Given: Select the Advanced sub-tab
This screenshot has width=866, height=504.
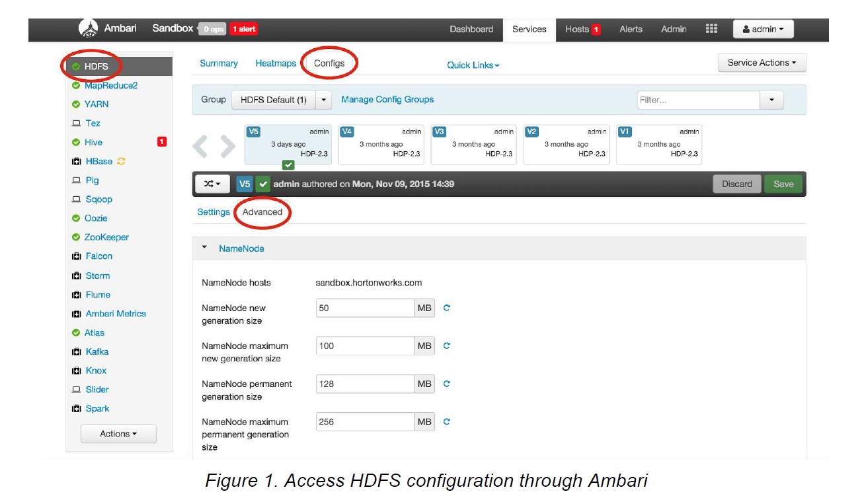Looking at the screenshot, I should point(262,212).
